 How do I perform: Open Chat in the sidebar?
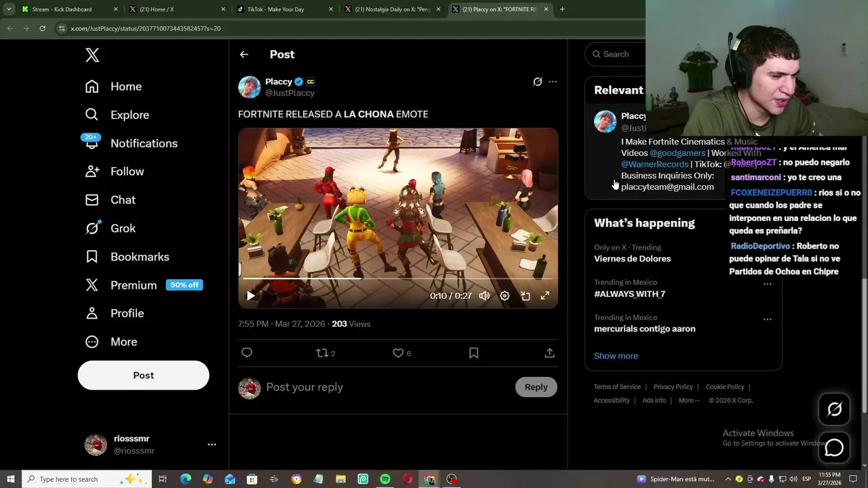pyautogui.click(x=110, y=200)
